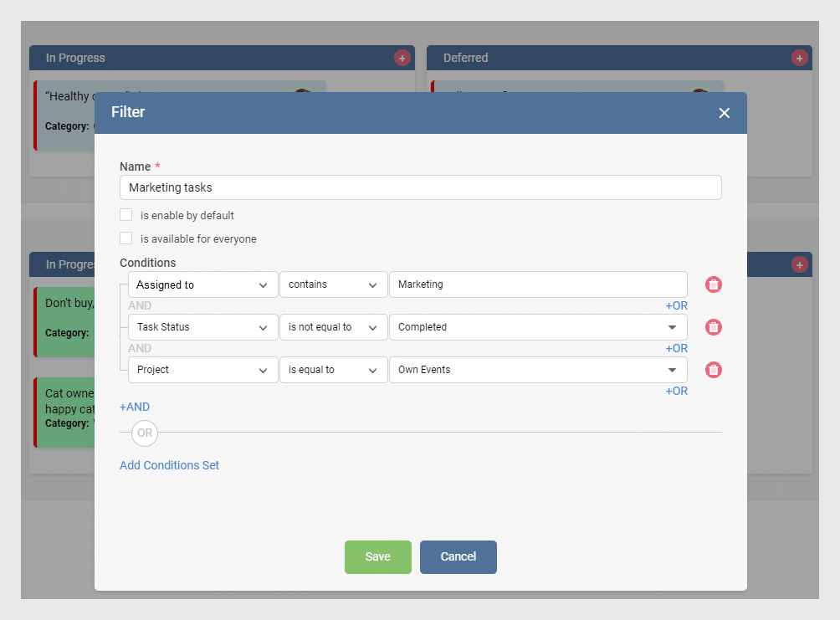Save the filter

[377, 556]
